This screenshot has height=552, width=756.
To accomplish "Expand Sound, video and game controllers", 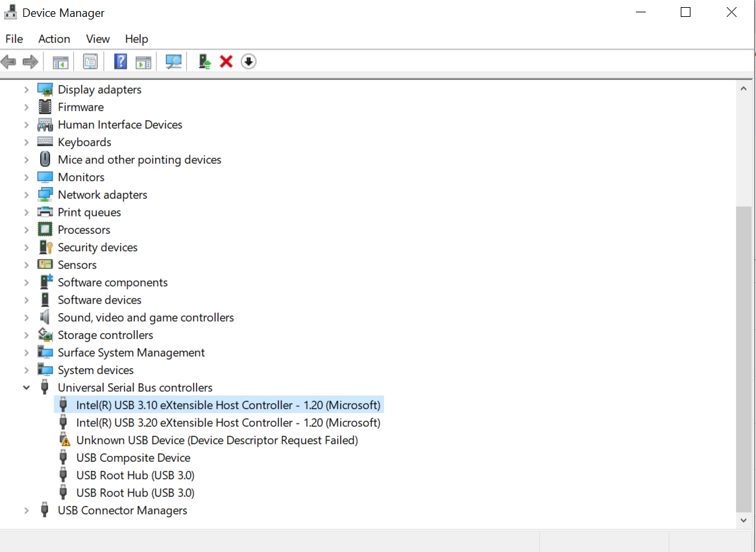I will (27, 318).
